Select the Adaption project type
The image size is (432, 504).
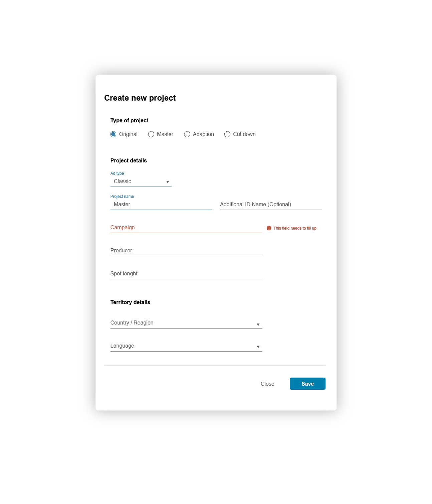187,134
